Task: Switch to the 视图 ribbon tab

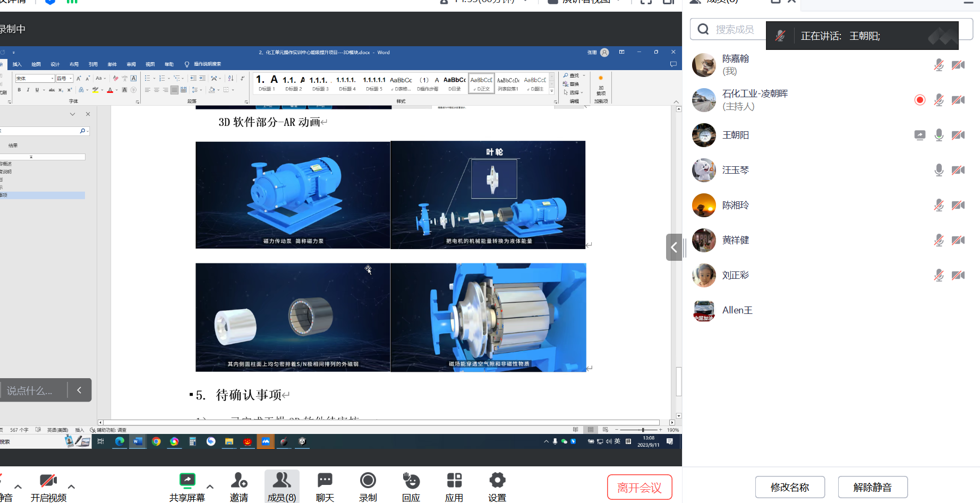Action: (x=150, y=64)
